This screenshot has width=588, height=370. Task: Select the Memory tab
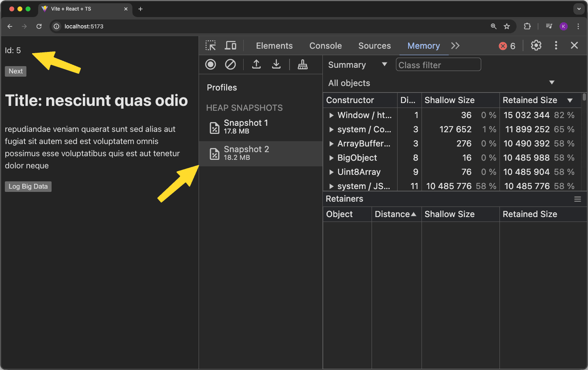[424, 46]
